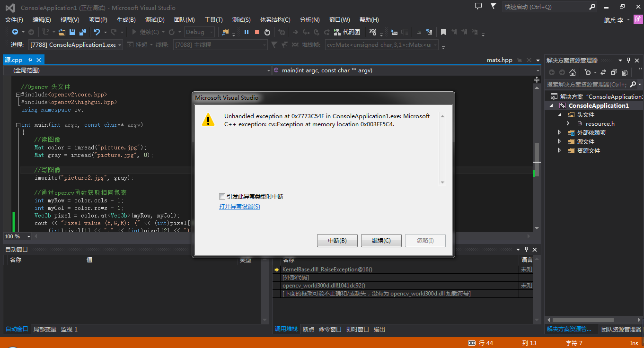Click the exception message scrollbar down arrow
Image resolution: width=644 pixels, height=348 pixels.
(x=442, y=182)
